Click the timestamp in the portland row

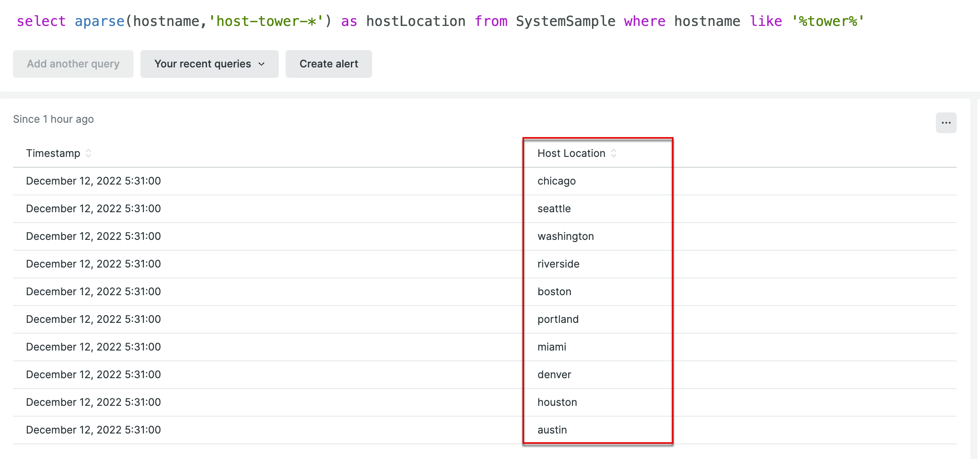click(x=93, y=319)
